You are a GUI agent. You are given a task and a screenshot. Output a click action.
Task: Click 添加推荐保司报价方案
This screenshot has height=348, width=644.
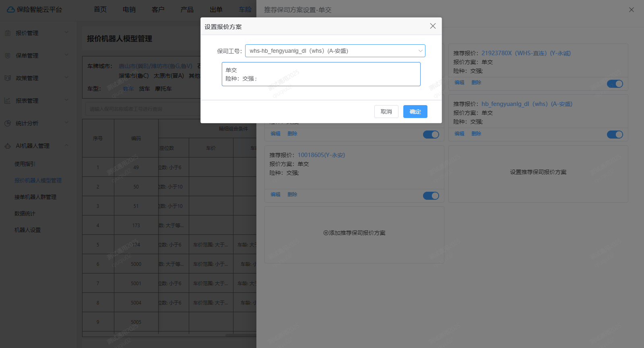tap(355, 233)
